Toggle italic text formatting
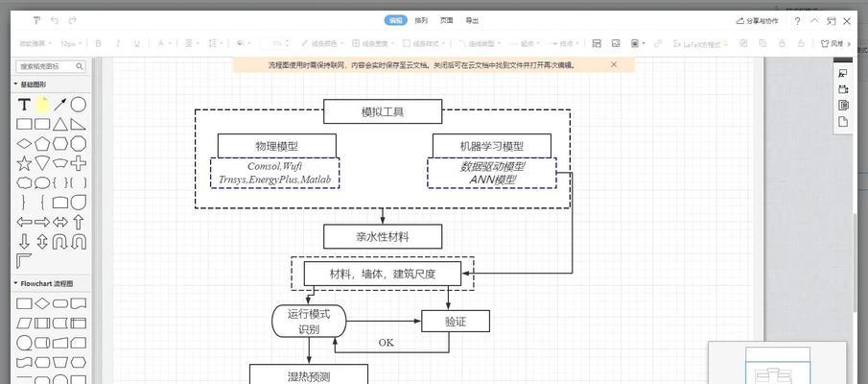This screenshot has width=868, height=384. pos(117,43)
